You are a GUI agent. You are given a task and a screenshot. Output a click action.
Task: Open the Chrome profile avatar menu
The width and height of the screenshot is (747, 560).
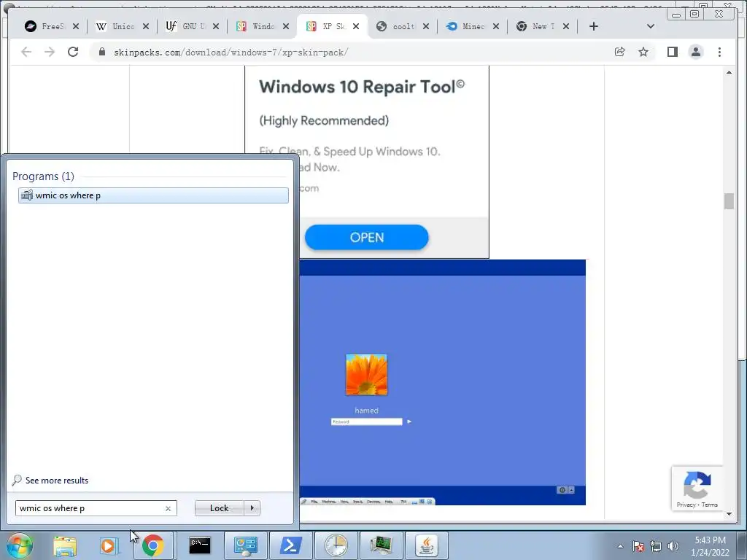pyautogui.click(x=696, y=52)
